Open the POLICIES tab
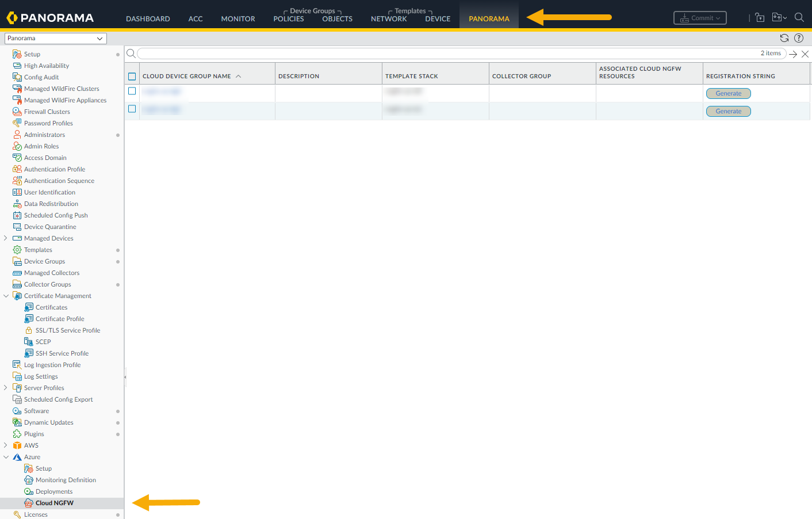 (289, 18)
